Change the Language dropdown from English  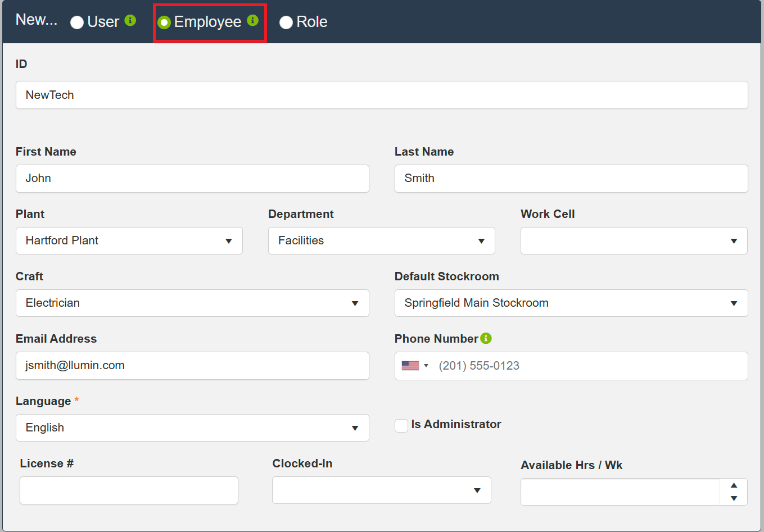pos(192,428)
